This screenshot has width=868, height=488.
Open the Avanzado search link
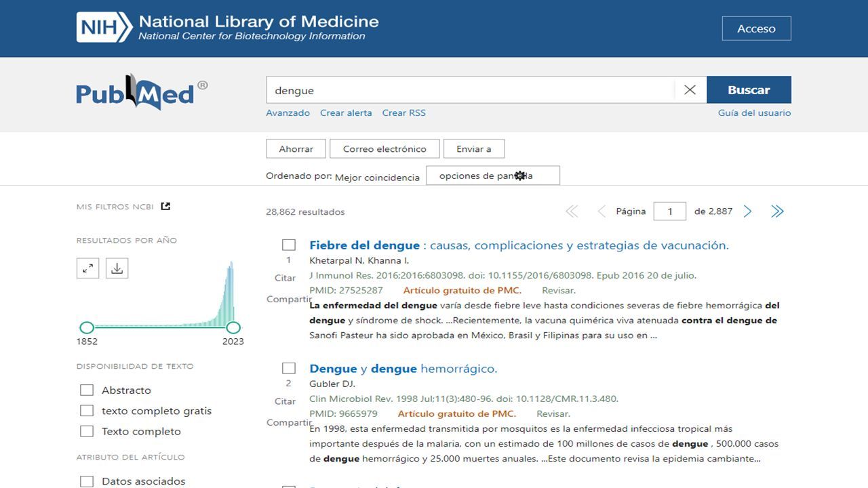point(288,113)
